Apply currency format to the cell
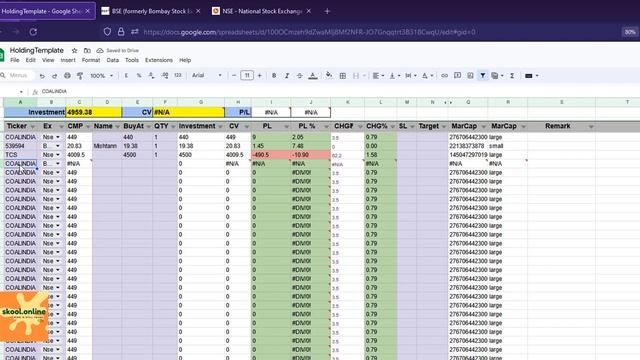640x360 pixels. (126, 76)
